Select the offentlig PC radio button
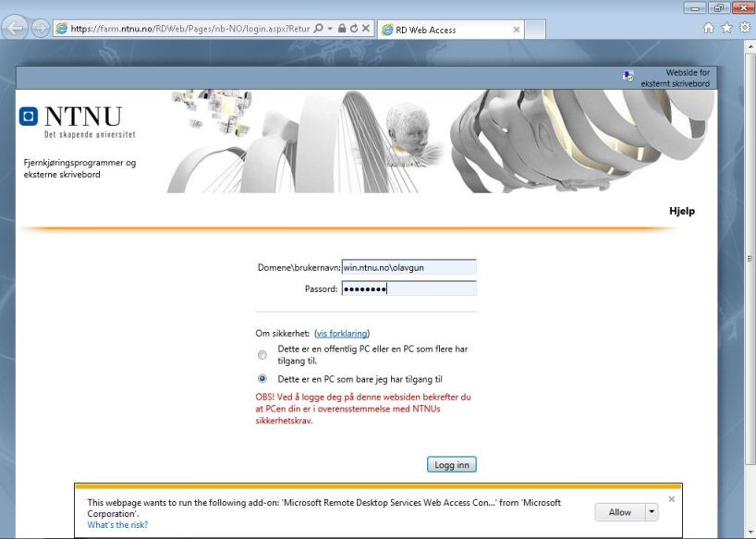Viewport: 756px width, 539px height. tap(262, 355)
